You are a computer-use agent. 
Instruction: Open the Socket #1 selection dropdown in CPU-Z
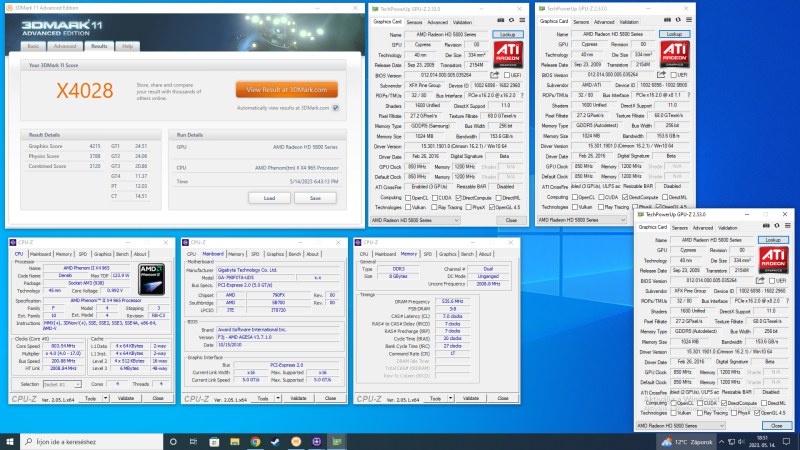pyautogui.click(x=62, y=384)
